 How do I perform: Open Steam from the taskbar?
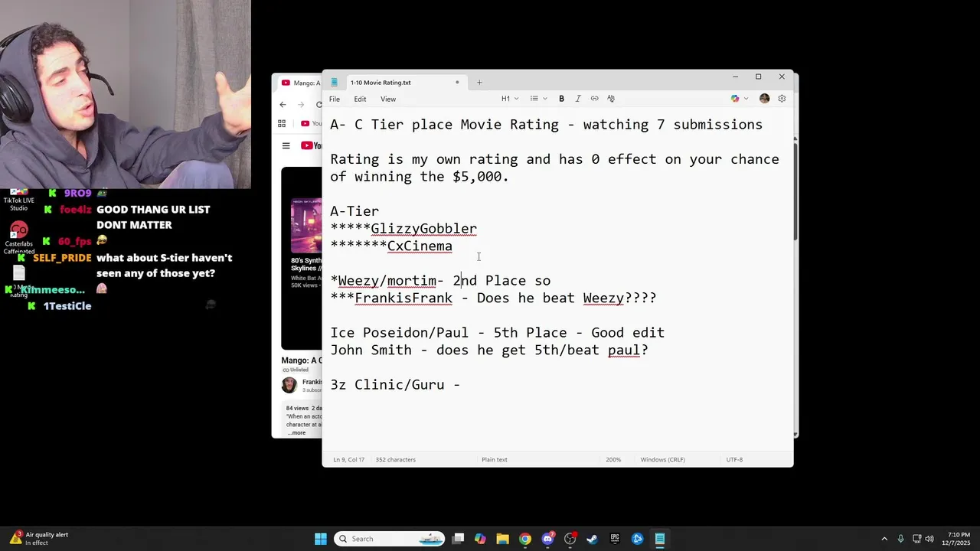592,539
